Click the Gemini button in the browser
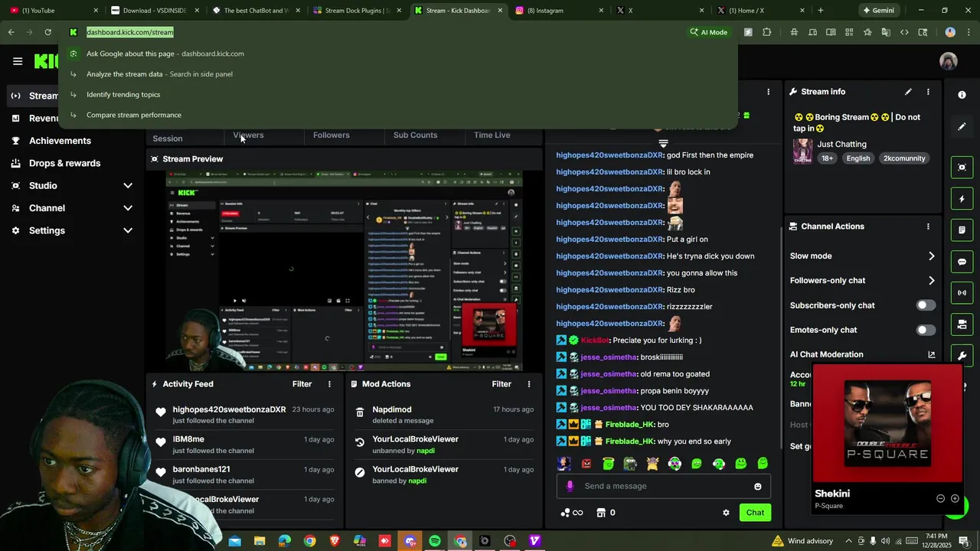 [877, 11]
